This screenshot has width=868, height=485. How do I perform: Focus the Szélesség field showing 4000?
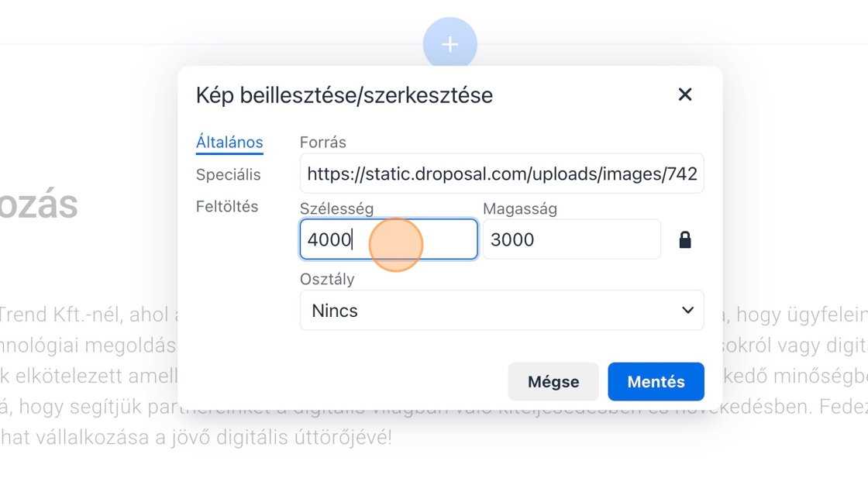pyautogui.click(x=387, y=239)
